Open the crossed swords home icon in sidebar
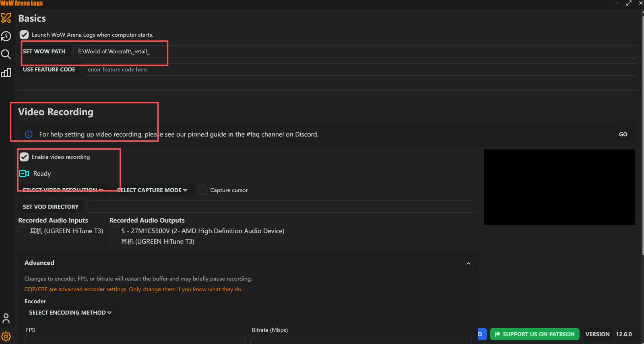The image size is (644, 344). click(x=6, y=18)
